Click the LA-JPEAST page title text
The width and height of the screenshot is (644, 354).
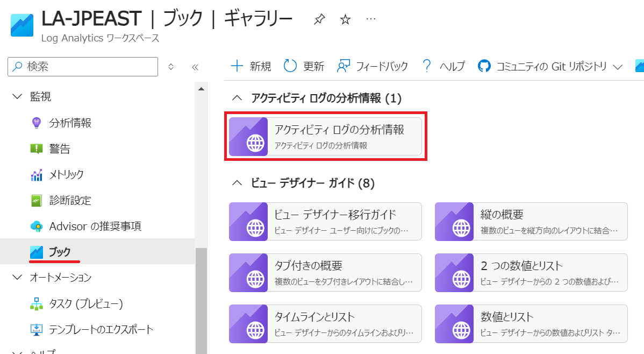coord(91,19)
